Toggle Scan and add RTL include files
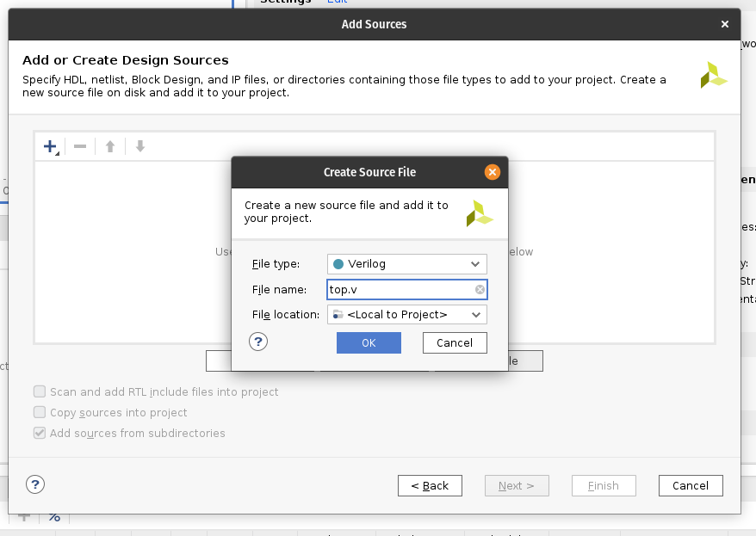The width and height of the screenshot is (756, 536). click(x=40, y=391)
